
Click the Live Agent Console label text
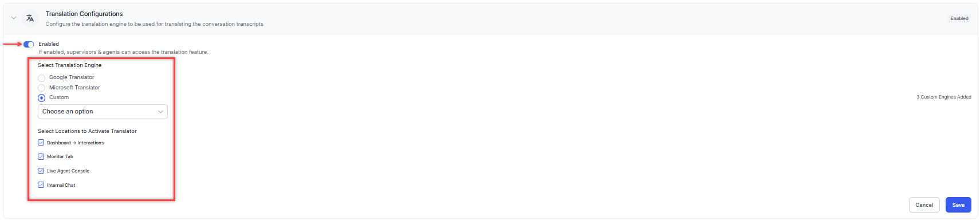coord(68,171)
